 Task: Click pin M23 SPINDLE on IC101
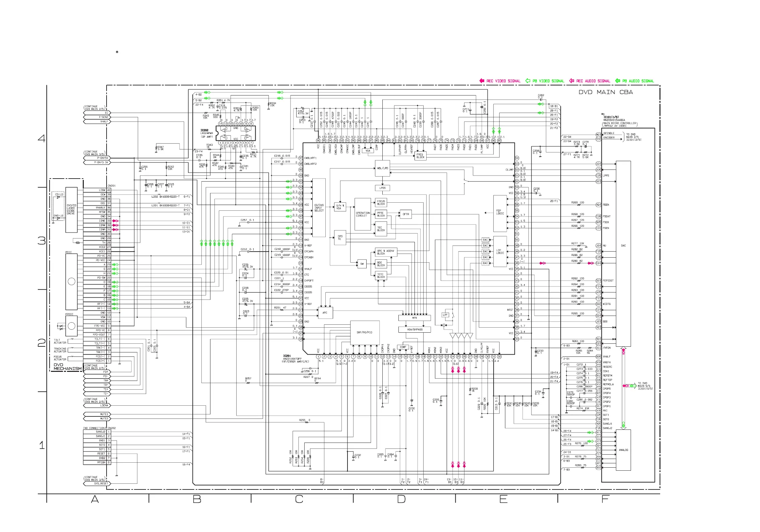(x=598, y=134)
